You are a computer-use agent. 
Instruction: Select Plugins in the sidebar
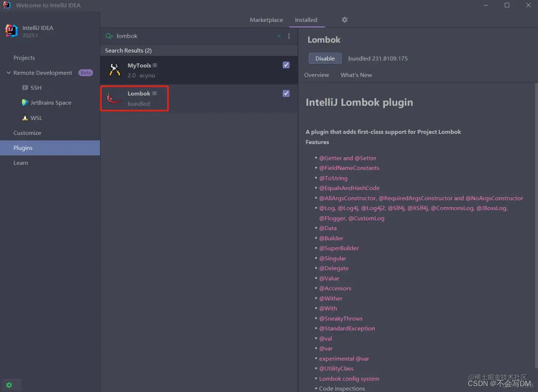[50, 148]
